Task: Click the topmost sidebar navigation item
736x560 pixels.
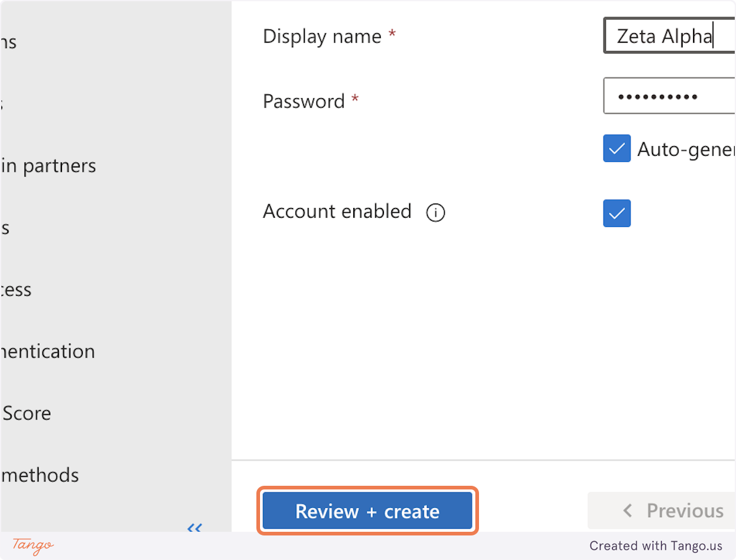Action: coord(9,41)
